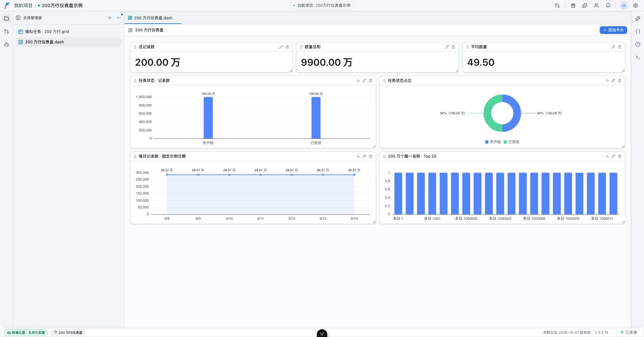Open settings gear in top bar
Viewport: 644px width, 337px height.
pyautogui.click(x=636, y=6)
